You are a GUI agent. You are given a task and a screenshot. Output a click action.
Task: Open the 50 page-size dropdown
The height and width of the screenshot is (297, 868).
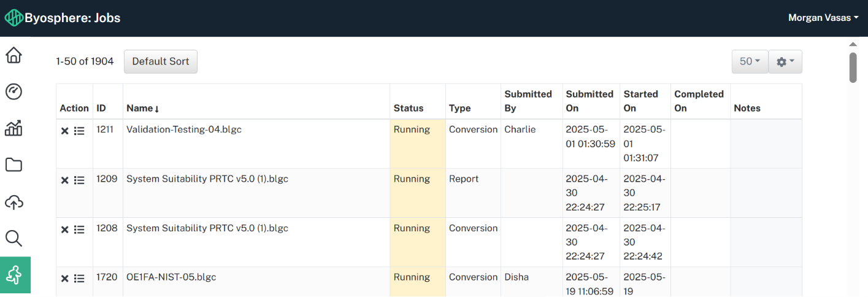[750, 61]
